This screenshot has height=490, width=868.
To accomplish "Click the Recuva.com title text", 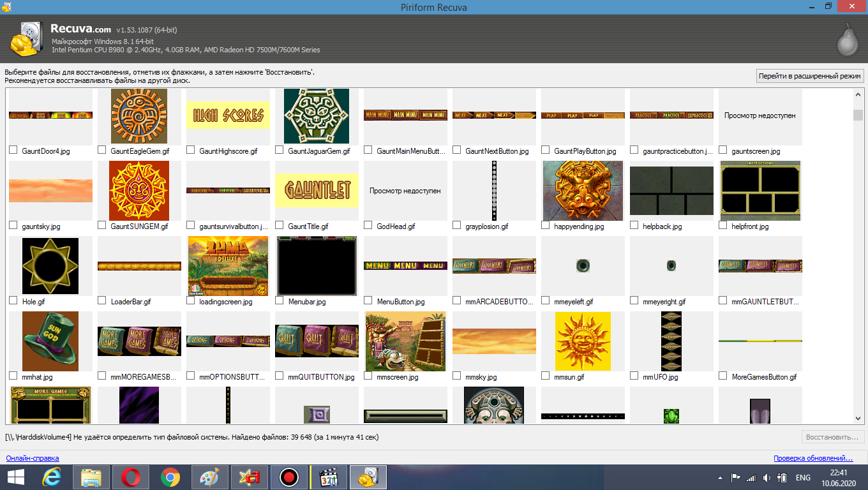I will 80,29.
